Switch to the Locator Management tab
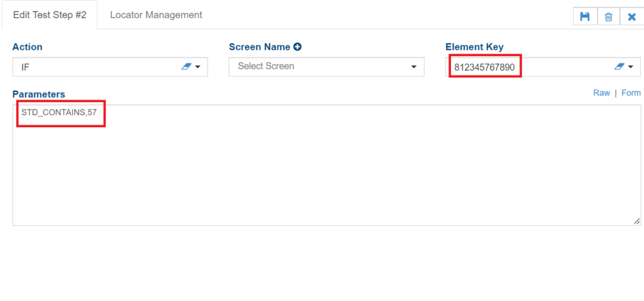The width and height of the screenshot is (644, 301). (x=156, y=14)
